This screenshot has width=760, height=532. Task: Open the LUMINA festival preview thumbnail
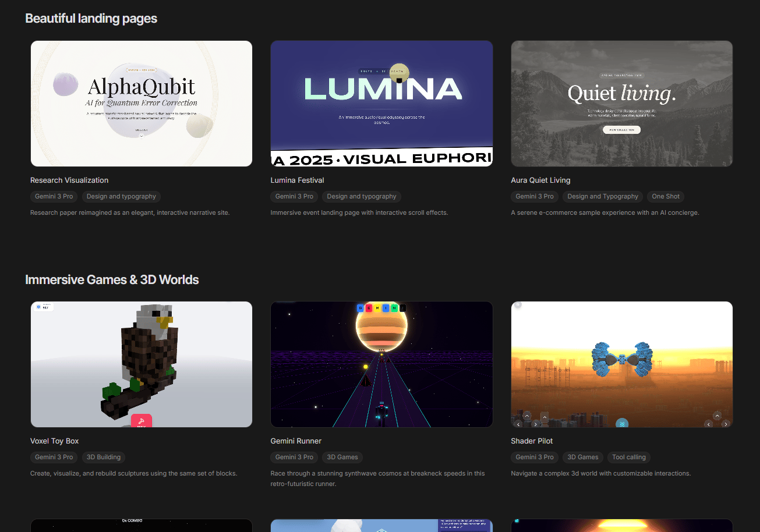(x=381, y=104)
